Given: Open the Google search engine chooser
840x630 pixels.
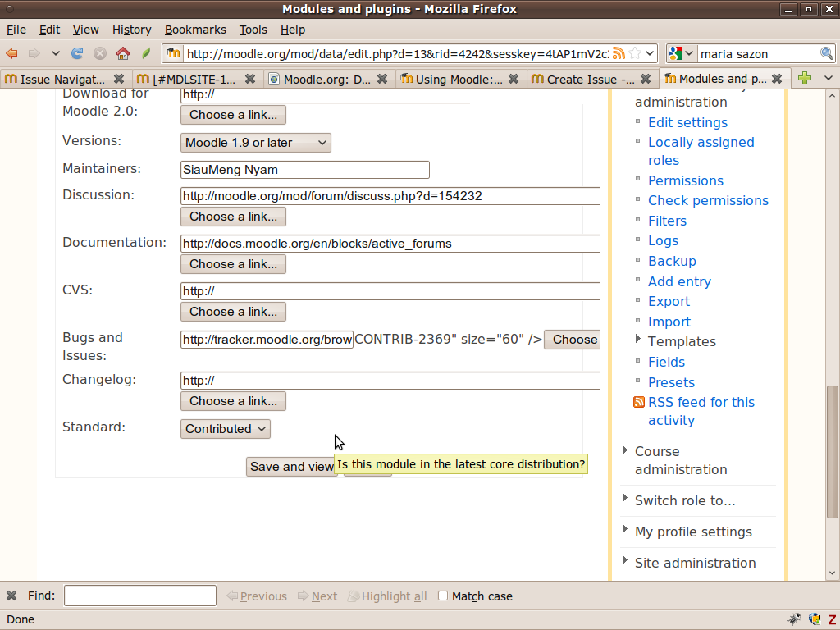Looking at the screenshot, I should (x=682, y=53).
